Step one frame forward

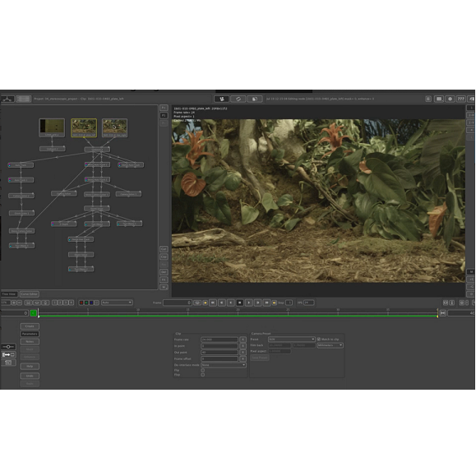click(x=258, y=303)
